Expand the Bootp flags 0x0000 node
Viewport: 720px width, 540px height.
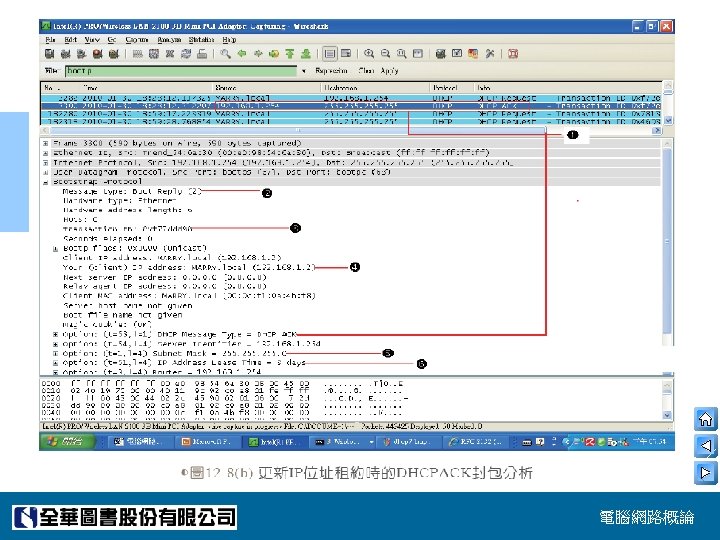55,248
